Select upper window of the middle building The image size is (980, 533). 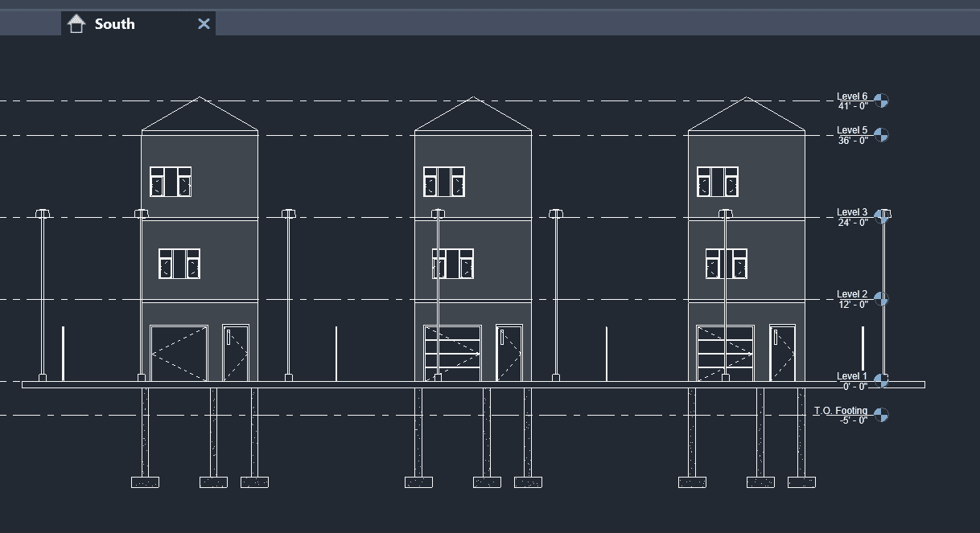444,182
